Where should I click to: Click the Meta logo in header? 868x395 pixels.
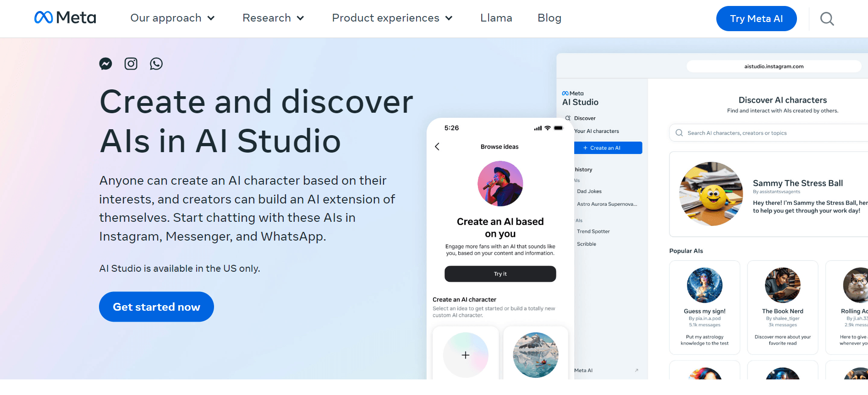pos(65,18)
